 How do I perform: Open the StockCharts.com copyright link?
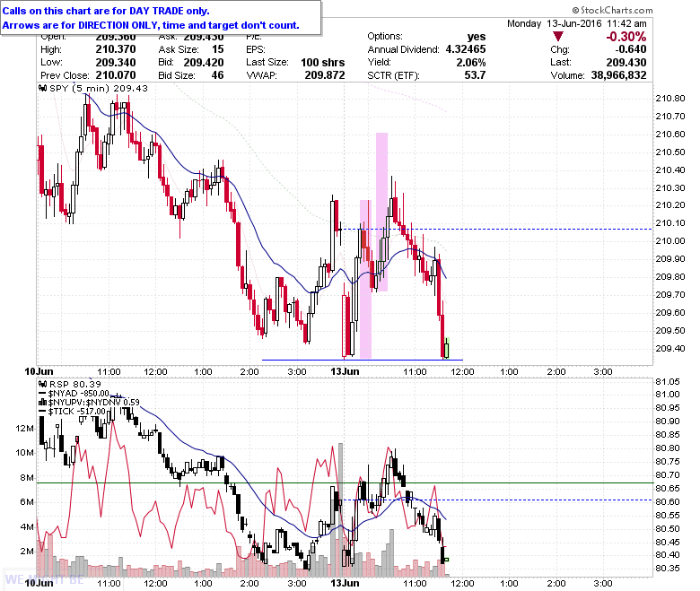coord(612,10)
